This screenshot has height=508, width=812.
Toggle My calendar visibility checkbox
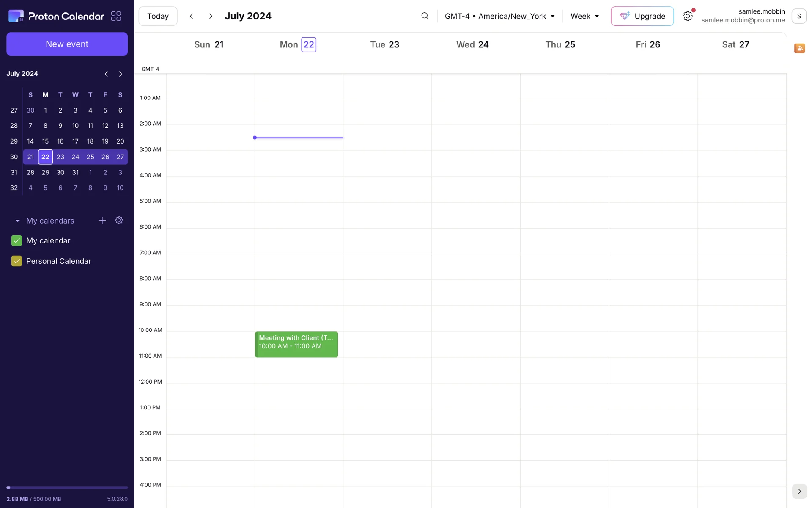pyautogui.click(x=16, y=240)
